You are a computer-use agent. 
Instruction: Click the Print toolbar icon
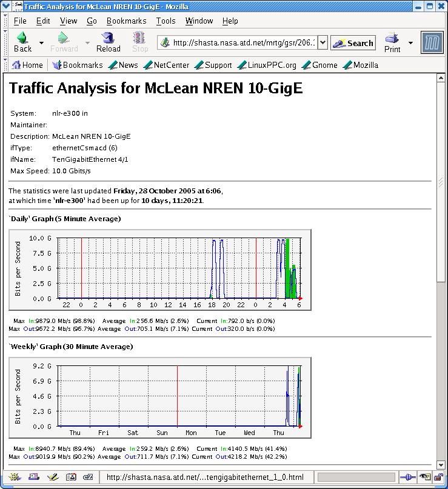tap(392, 42)
